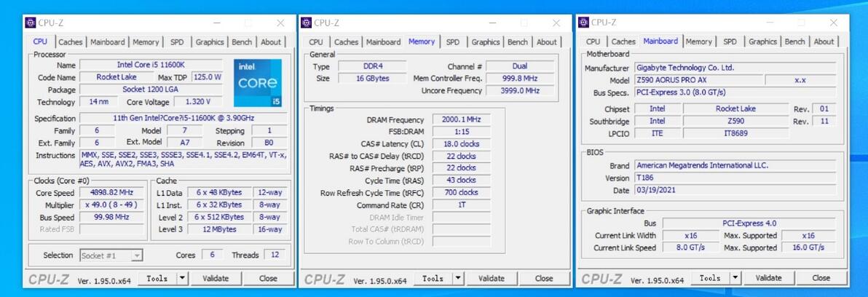Click the Model field Z590 AORUS PRO AX
868x297 pixels.
pyautogui.click(x=698, y=80)
